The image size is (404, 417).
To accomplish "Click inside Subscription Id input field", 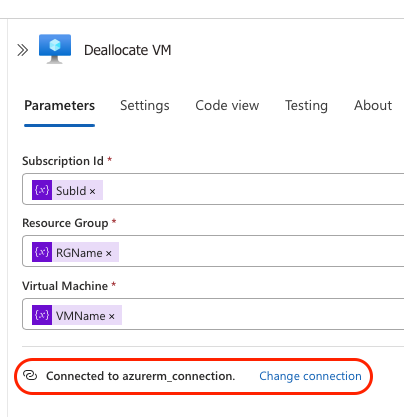I will 213,189.
